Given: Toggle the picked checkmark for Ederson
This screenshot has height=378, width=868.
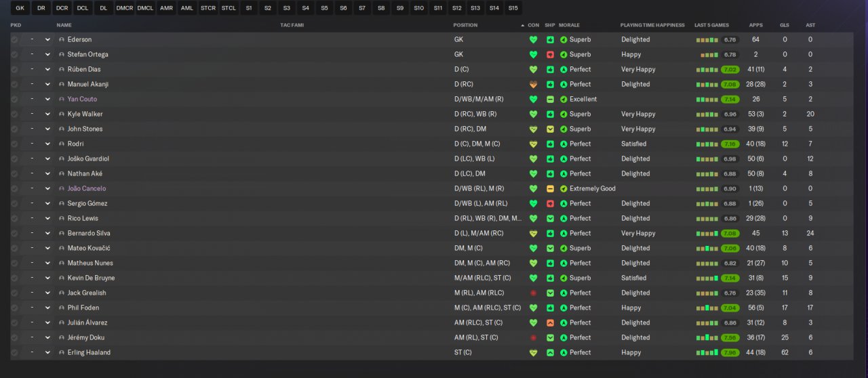Looking at the screenshot, I should click(x=14, y=39).
